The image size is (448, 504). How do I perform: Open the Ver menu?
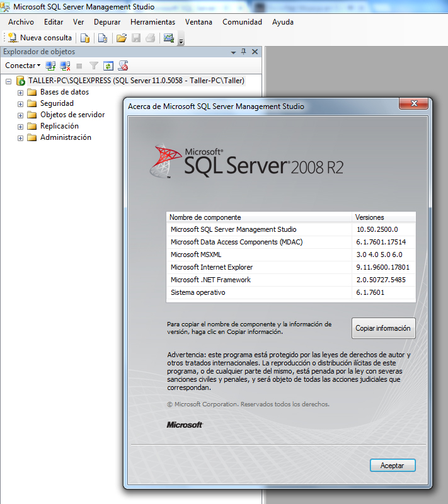pos(78,22)
